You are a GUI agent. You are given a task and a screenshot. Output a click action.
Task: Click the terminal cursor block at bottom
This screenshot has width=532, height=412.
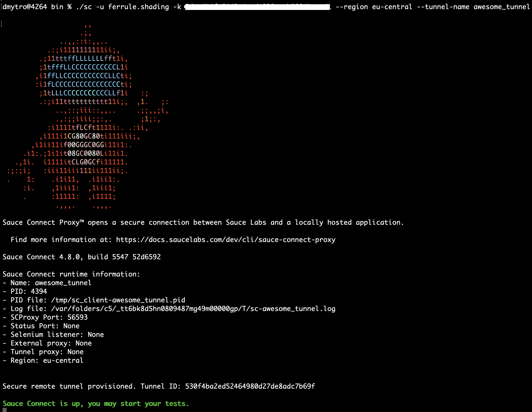4,409
